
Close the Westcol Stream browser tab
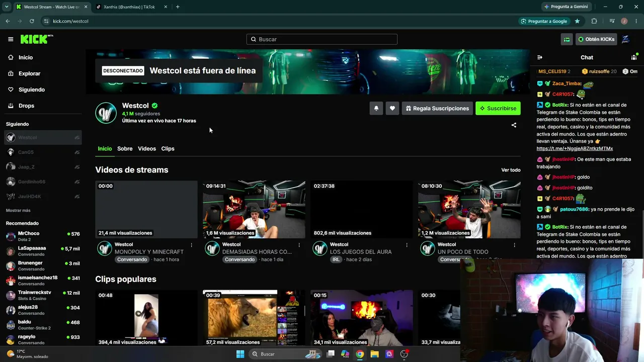click(x=85, y=7)
